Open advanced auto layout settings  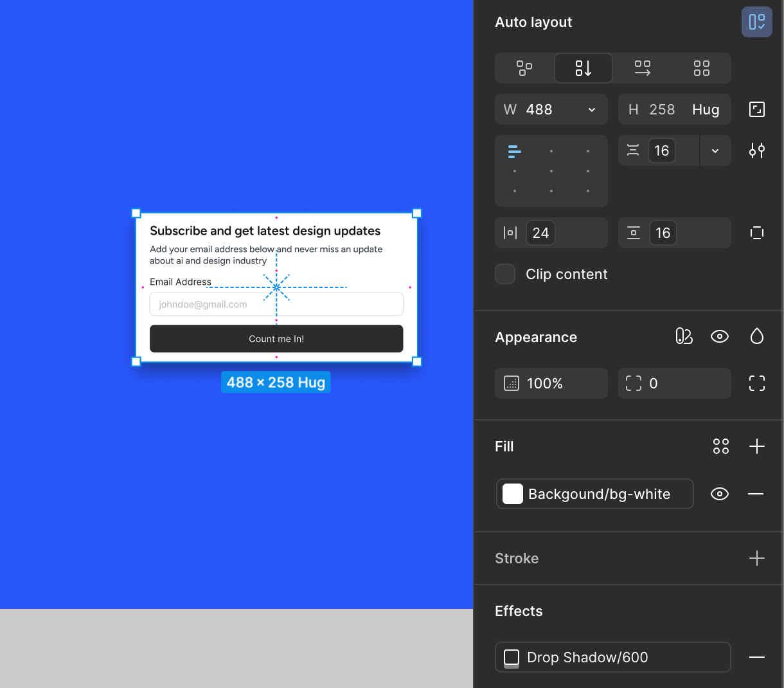756,150
